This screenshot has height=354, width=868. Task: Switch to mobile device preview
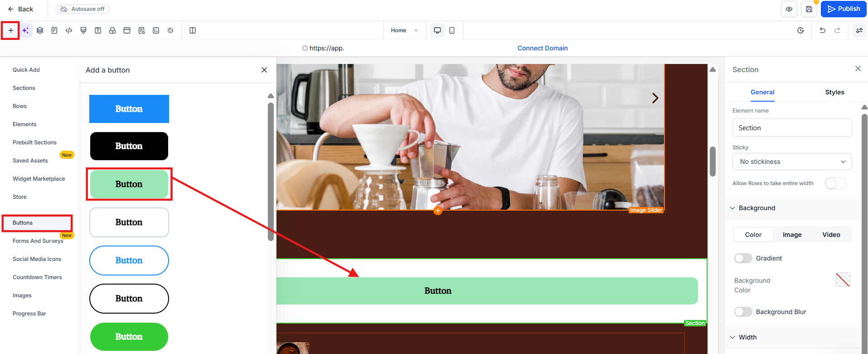click(x=452, y=30)
